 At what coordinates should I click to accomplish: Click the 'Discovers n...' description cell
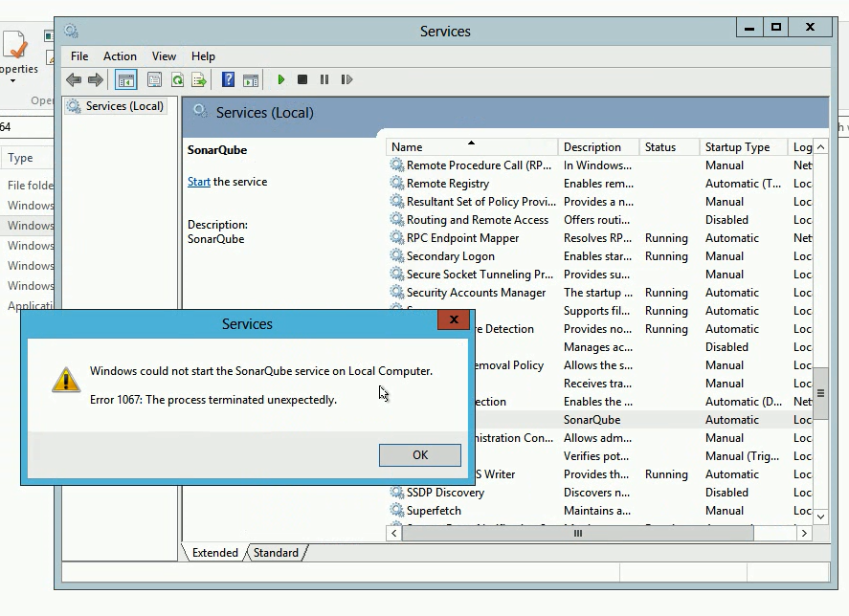click(596, 493)
